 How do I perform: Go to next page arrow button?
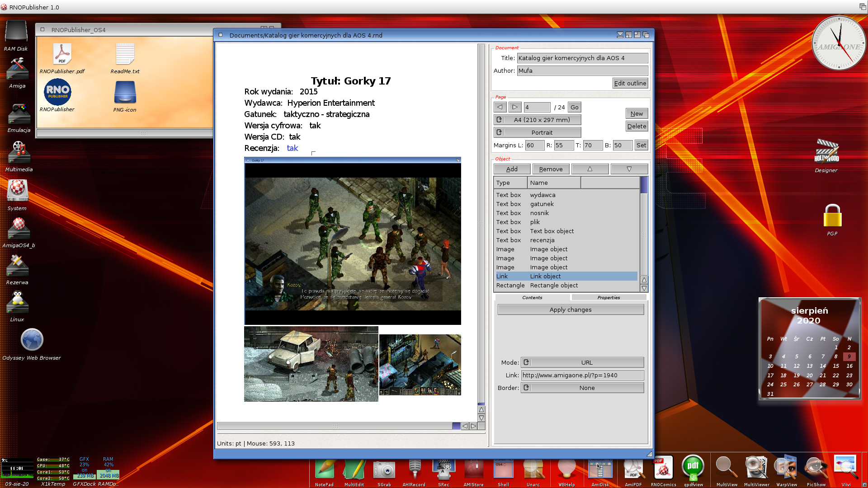tap(515, 107)
